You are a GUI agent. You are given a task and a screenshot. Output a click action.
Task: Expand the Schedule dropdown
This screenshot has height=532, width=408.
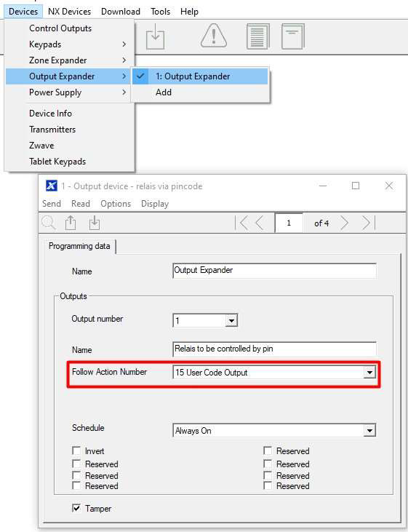pyautogui.click(x=369, y=431)
